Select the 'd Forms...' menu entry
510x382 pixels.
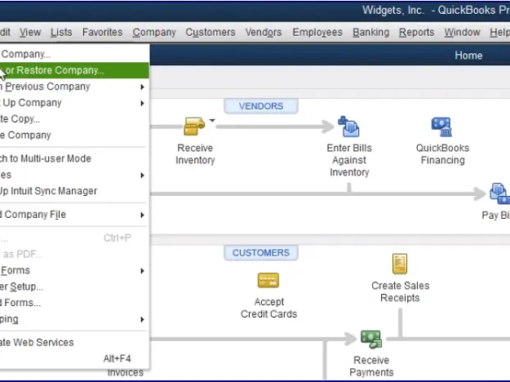(x=74, y=303)
